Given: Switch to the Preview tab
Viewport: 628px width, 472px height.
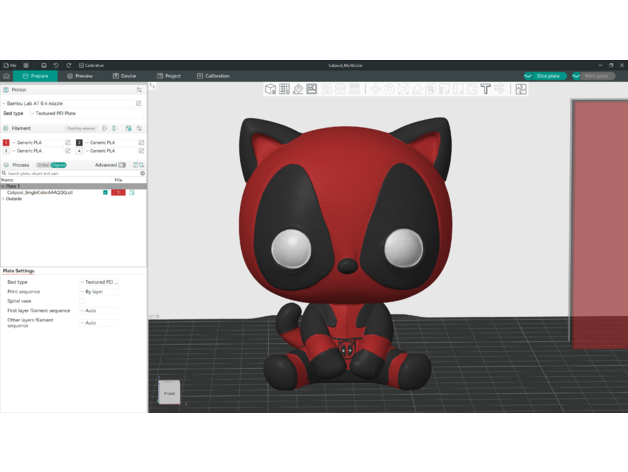Looking at the screenshot, I should [x=79, y=76].
